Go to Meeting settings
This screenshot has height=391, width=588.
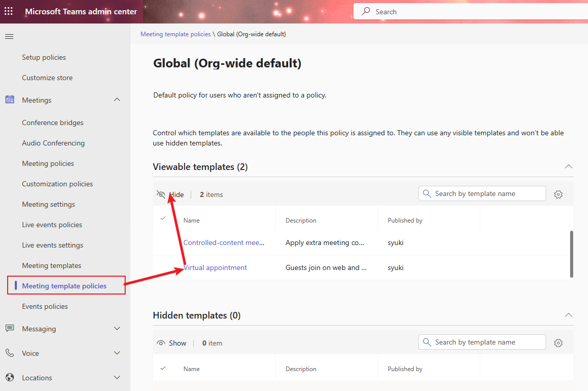coord(49,205)
